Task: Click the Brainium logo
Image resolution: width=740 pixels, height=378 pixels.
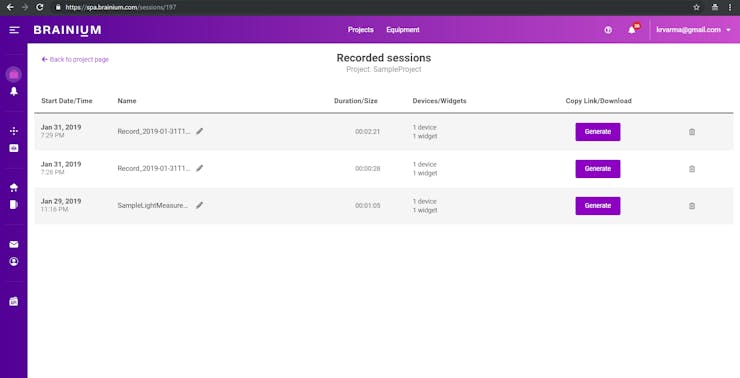Action: (67, 30)
